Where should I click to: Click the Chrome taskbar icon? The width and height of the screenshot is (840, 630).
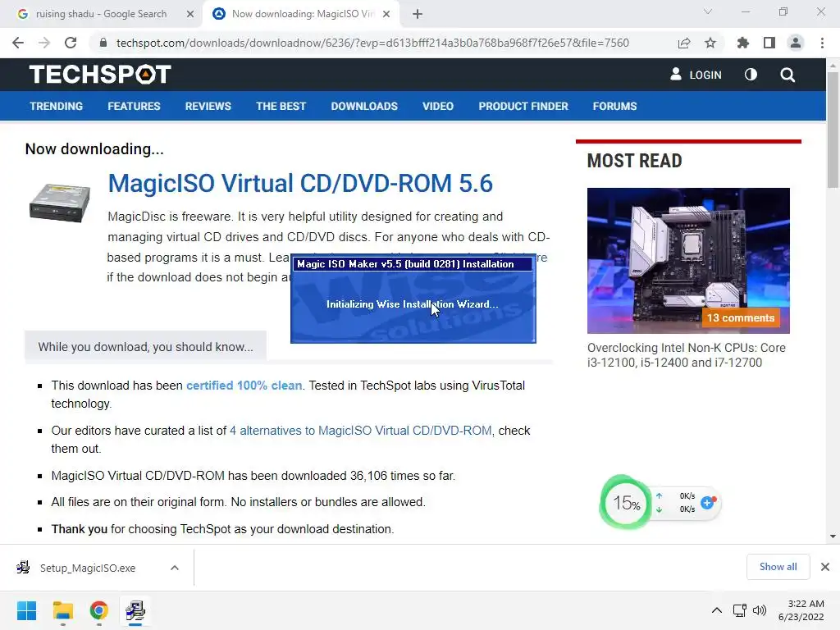click(98, 610)
